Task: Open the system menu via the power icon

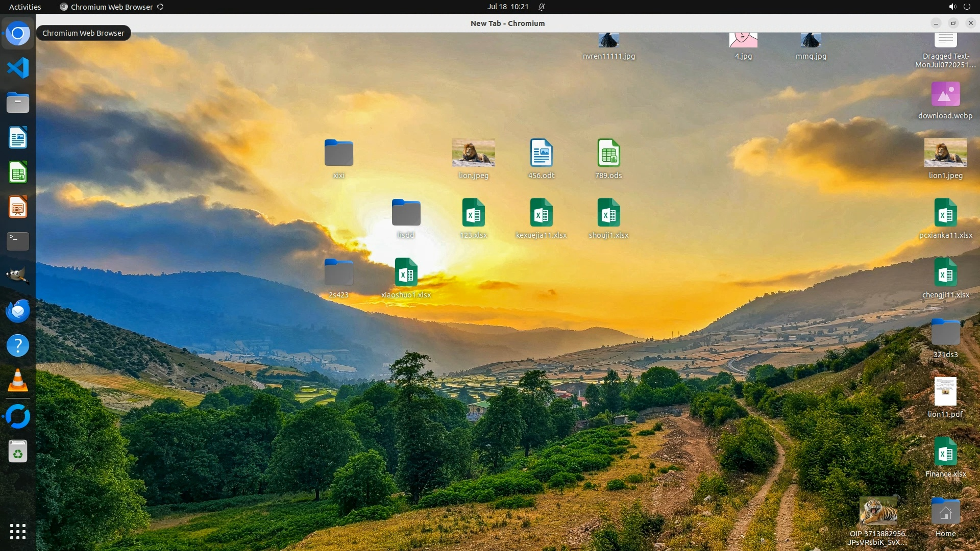Action: tap(967, 7)
